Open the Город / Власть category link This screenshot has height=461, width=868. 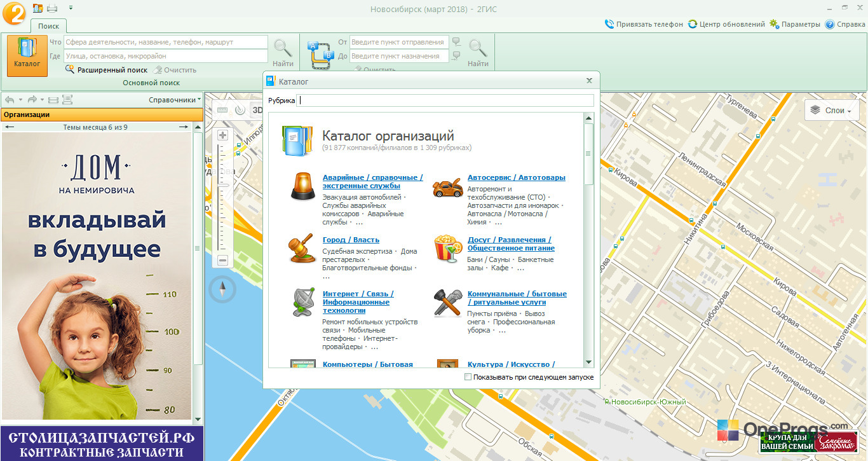[x=351, y=240]
